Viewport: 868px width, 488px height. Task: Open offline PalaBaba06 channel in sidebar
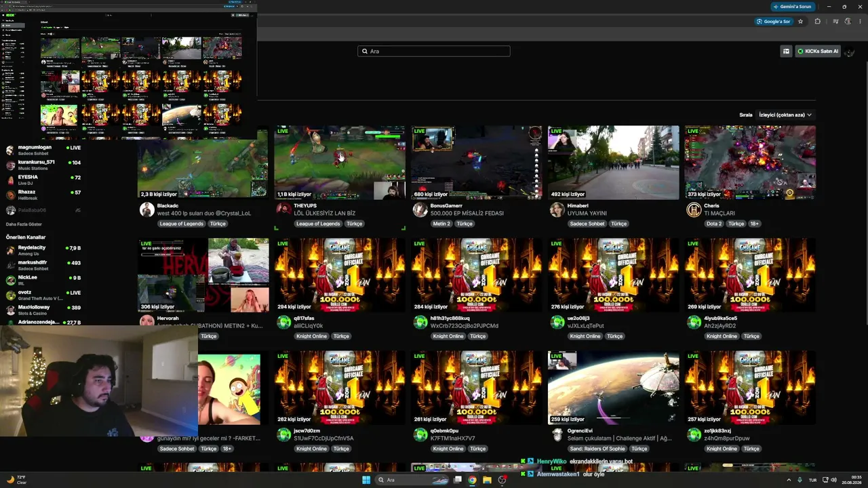pyautogui.click(x=43, y=210)
